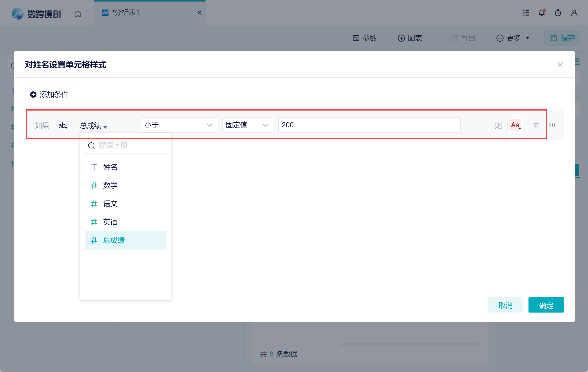This screenshot has height=372, width=588.
Task: Choose 数学 field in dropdown list
Action: pyautogui.click(x=110, y=185)
